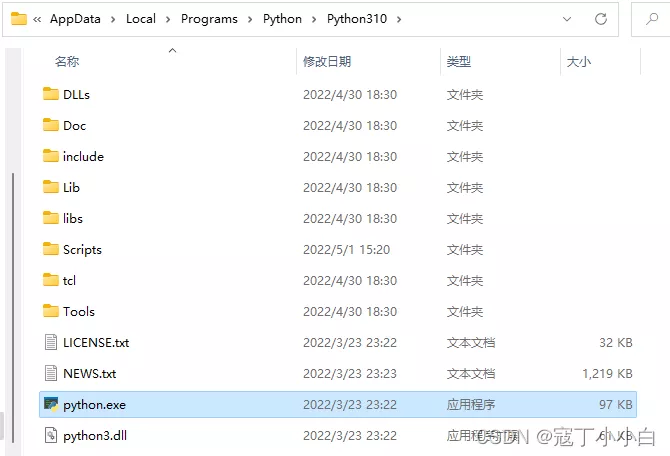Sort by the 修改日期 column header
Screen dimensions: 670x456
[x=327, y=62]
